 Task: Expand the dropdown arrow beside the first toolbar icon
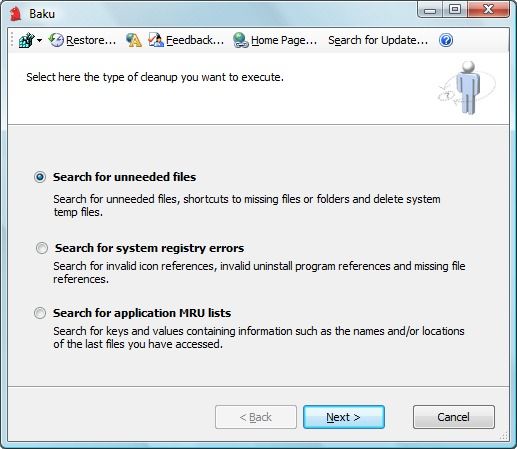click(x=39, y=41)
